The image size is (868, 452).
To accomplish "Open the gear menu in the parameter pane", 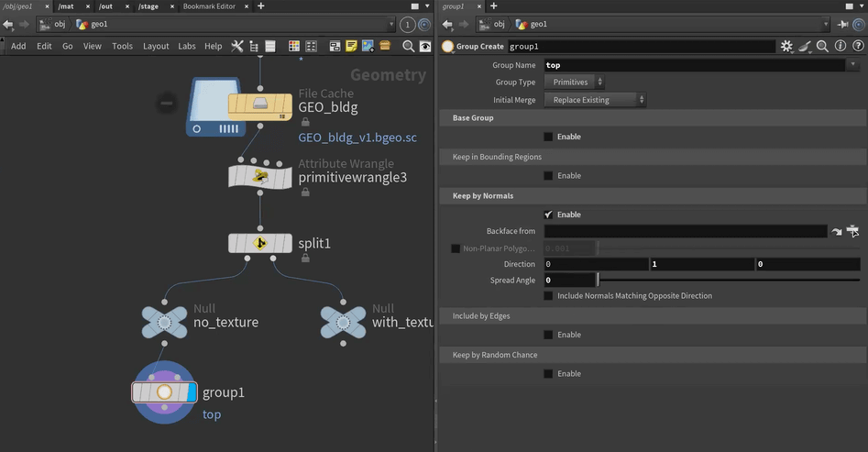I will [x=786, y=46].
